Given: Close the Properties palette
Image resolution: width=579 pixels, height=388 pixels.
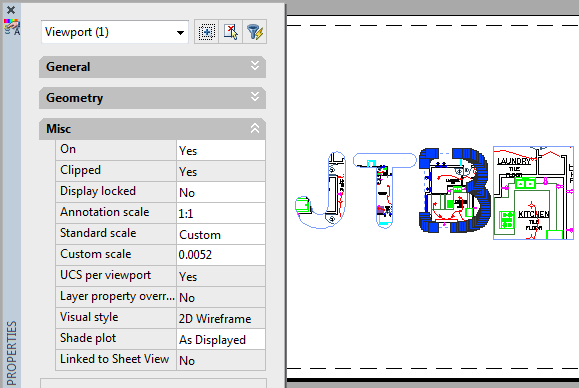Looking at the screenshot, I should click(11, 10).
